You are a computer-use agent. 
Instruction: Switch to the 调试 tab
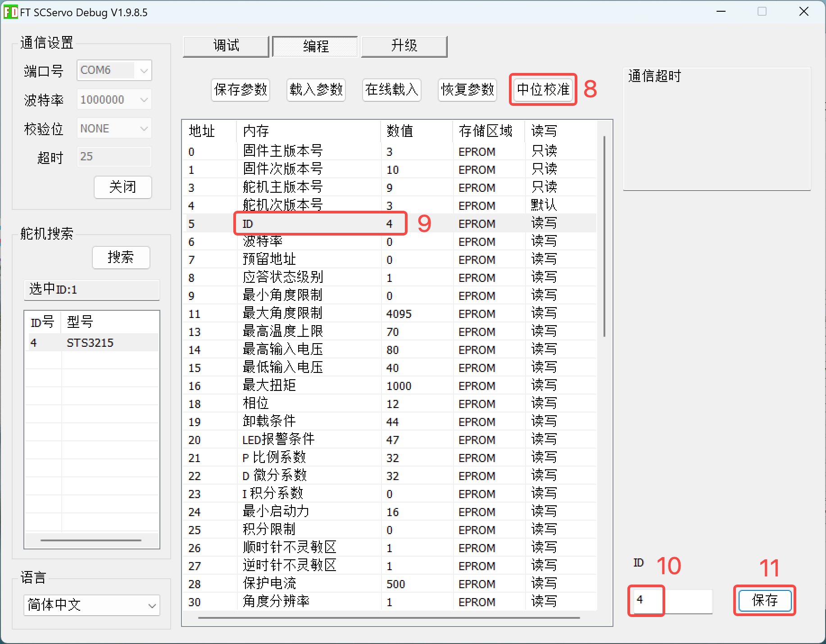tap(226, 46)
